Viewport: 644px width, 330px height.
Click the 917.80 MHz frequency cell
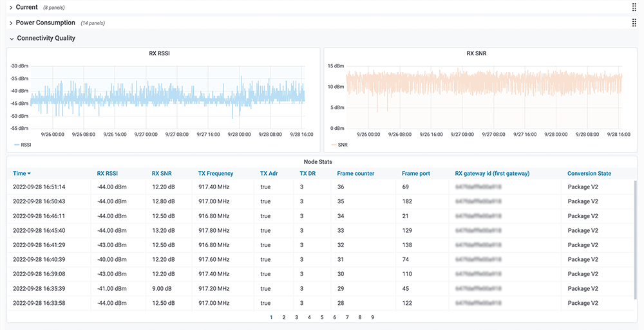(x=214, y=231)
